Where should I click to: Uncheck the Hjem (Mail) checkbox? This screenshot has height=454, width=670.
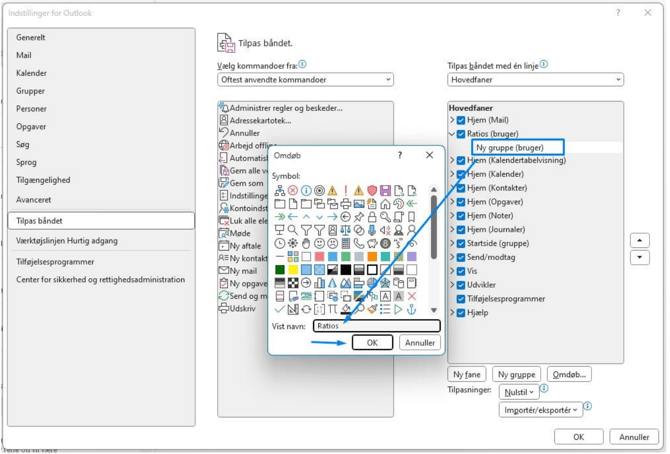[461, 120]
